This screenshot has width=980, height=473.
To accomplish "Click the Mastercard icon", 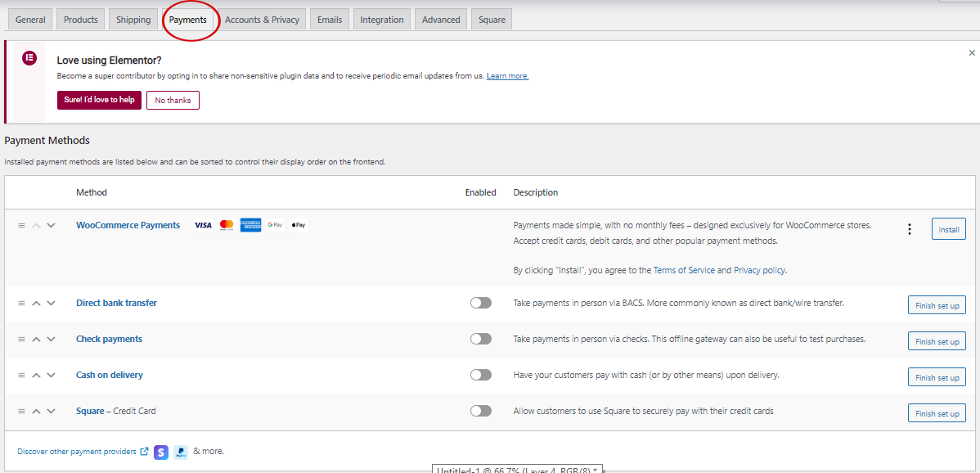I will pos(227,225).
